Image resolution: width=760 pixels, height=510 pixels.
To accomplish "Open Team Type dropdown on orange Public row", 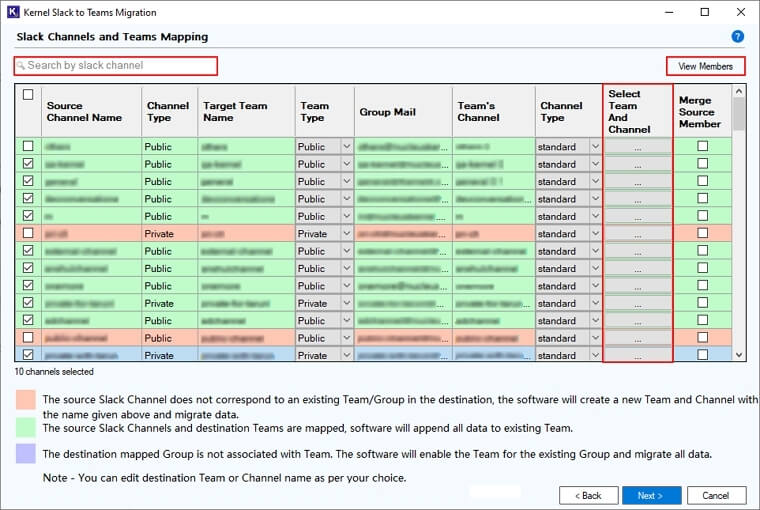I will 347,338.
